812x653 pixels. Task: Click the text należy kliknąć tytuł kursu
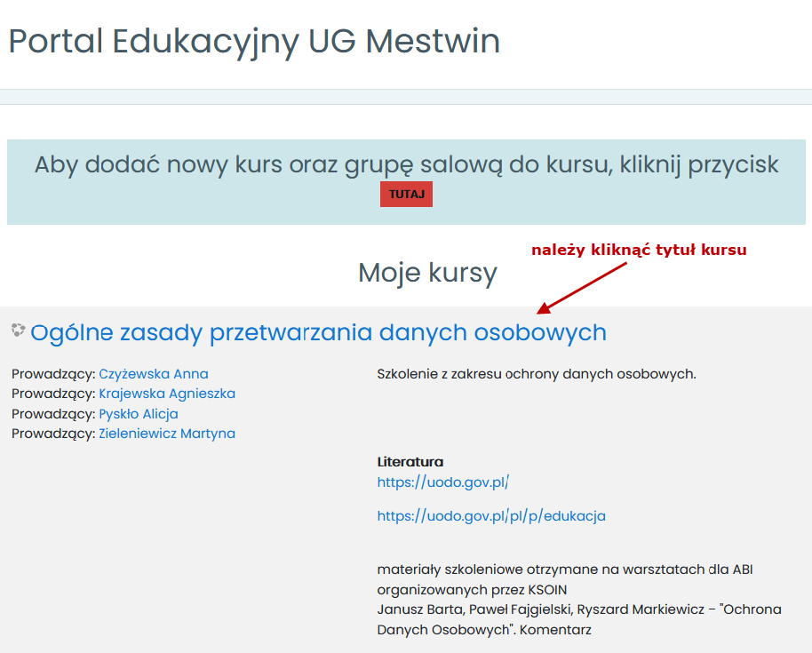point(638,250)
